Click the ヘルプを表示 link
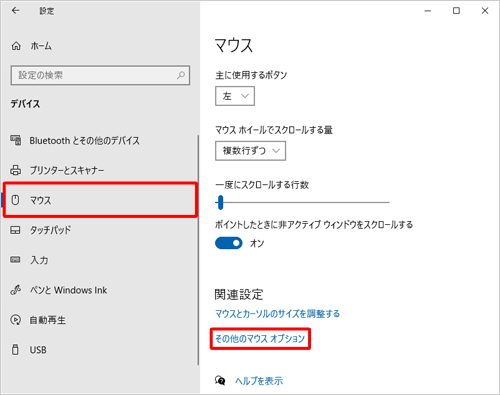 tap(259, 381)
